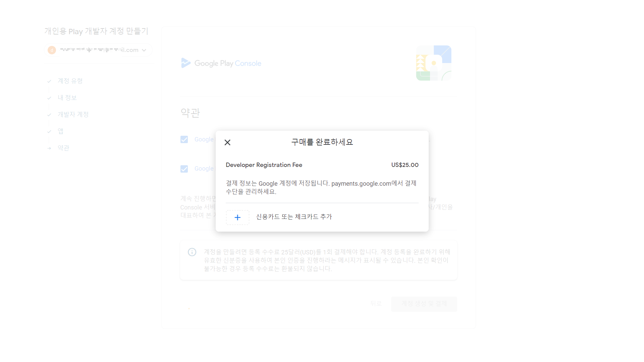Go to 내 정보 step

pos(67,98)
